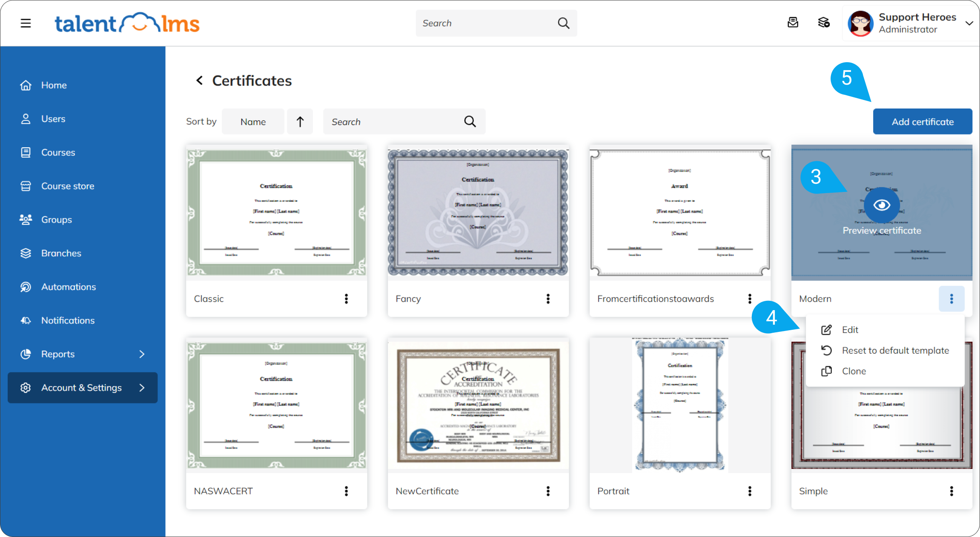Open the Fromcertificationstoawards thumbnail

(x=680, y=212)
